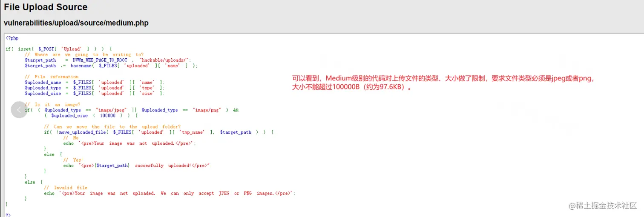Image resolution: width=644 pixels, height=217 pixels.
Task: Click the basename $_FILES target_path line
Action: pos(111,66)
